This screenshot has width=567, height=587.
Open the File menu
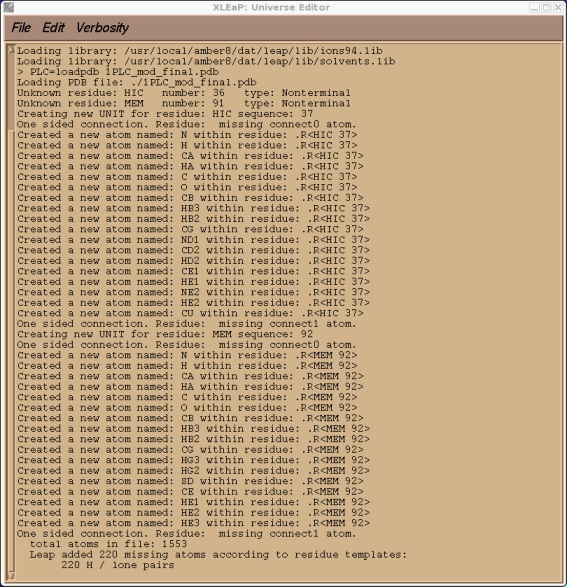coord(21,28)
